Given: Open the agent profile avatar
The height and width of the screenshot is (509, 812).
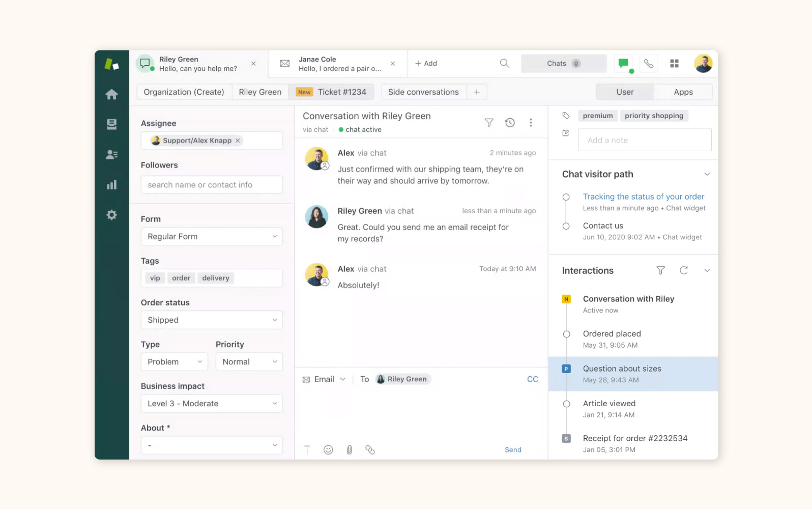Looking at the screenshot, I should click(x=703, y=64).
